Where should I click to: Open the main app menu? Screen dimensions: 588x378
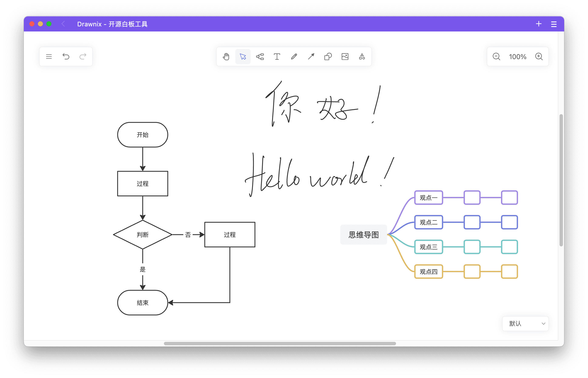click(49, 57)
